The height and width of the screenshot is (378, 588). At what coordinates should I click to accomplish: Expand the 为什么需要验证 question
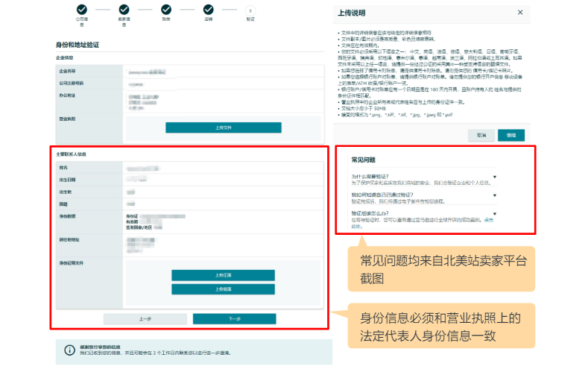[494, 177]
